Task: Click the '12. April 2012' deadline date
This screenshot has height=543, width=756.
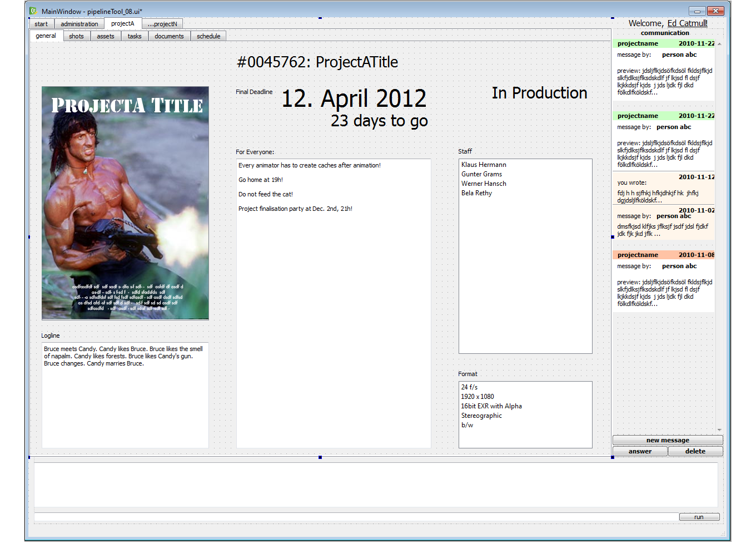Action: click(354, 98)
